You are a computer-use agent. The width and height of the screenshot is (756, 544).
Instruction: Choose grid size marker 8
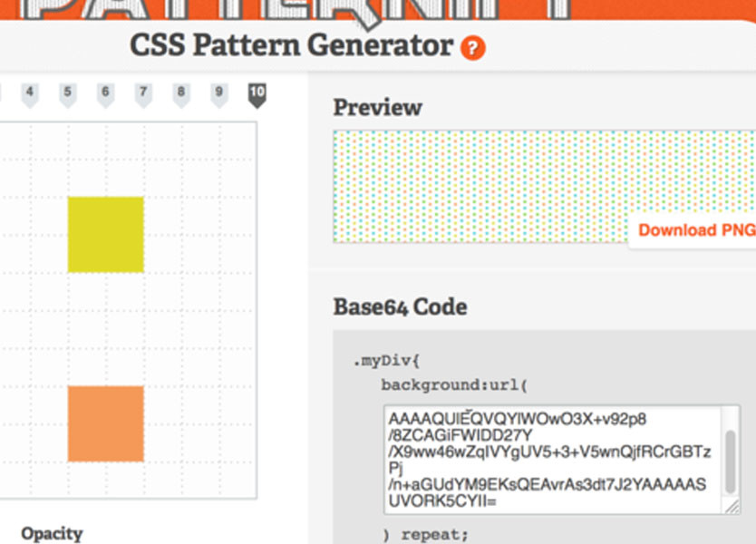point(181,93)
